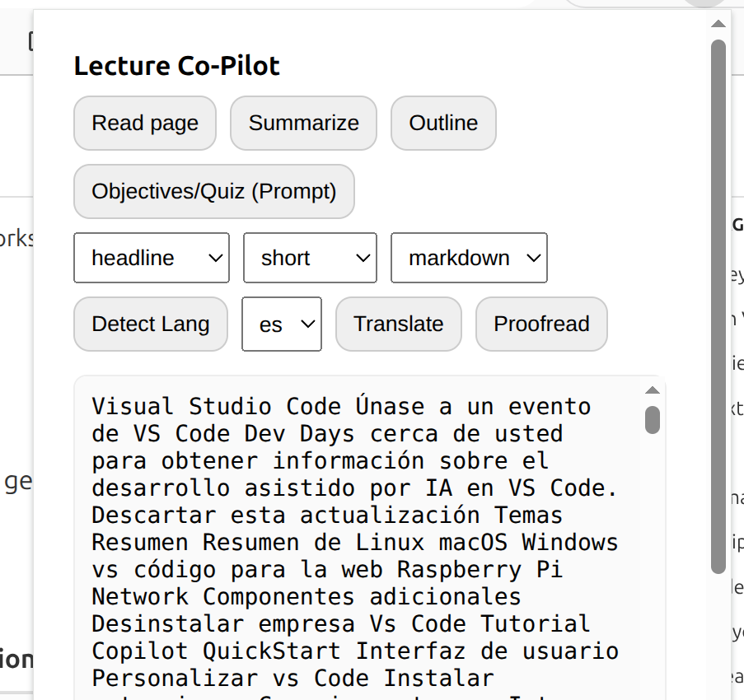744x700 pixels.
Task: Open the headline summary type dropdown
Action: point(152,258)
